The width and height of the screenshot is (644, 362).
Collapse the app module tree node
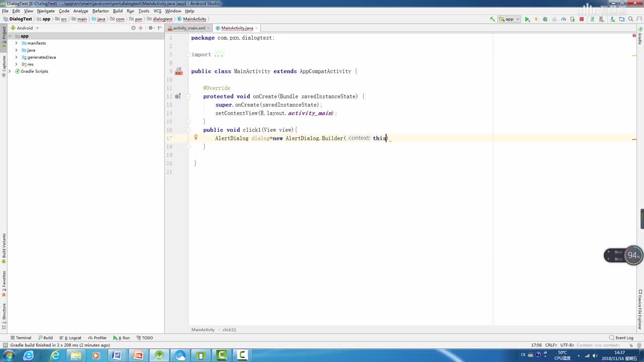pyautogui.click(x=10, y=36)
